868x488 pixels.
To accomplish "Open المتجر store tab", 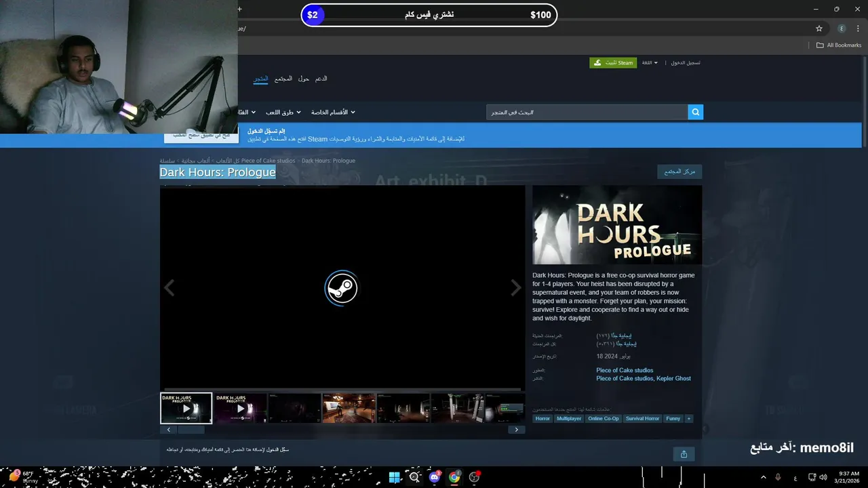I will [x=261, y=79].
